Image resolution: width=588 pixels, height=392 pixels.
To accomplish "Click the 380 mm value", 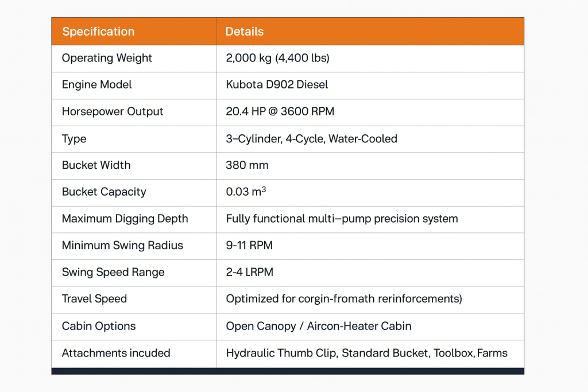I will [247, 165].
